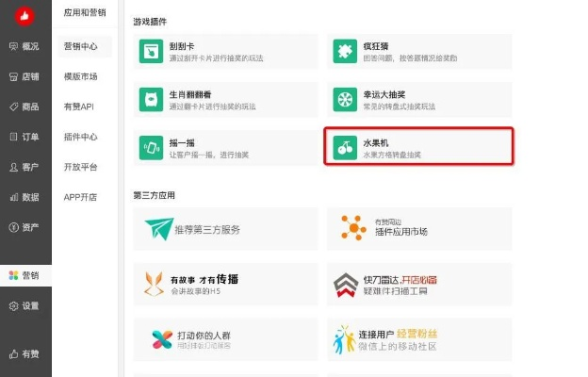Select APP开店 in the submenu
The height and width of the screenshot is (377, 588).
point(80,197)
